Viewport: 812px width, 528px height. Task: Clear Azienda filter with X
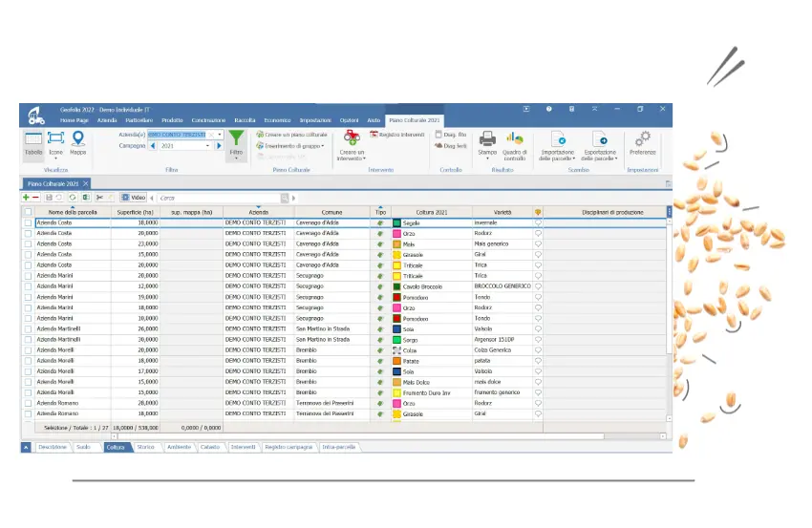click(211, 135)
